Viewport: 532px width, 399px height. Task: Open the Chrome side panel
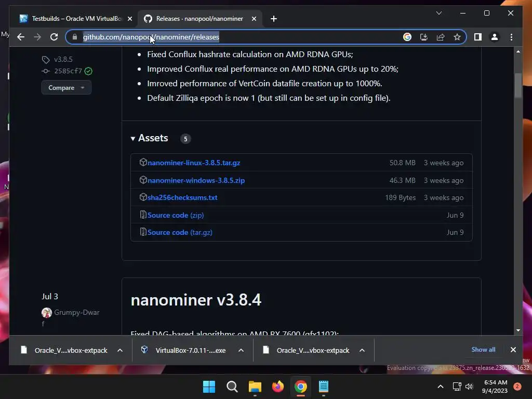478,37
